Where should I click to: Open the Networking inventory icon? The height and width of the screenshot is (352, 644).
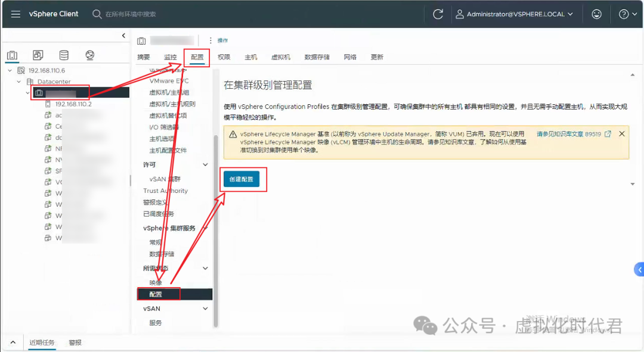90,54
